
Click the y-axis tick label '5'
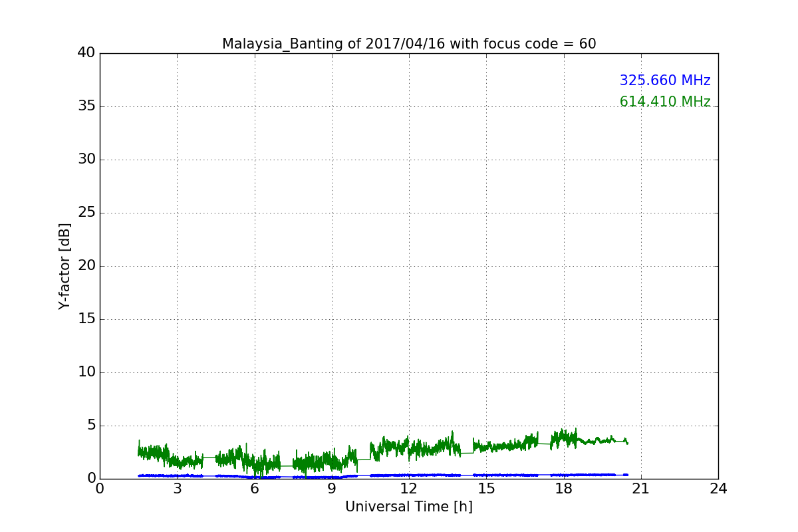90,426
